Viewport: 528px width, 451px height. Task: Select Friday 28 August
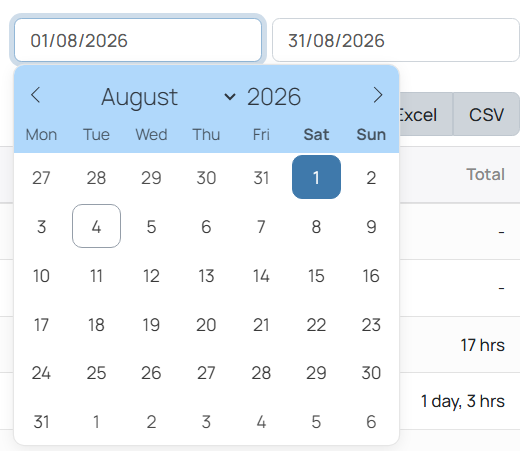tap(261, 373)
